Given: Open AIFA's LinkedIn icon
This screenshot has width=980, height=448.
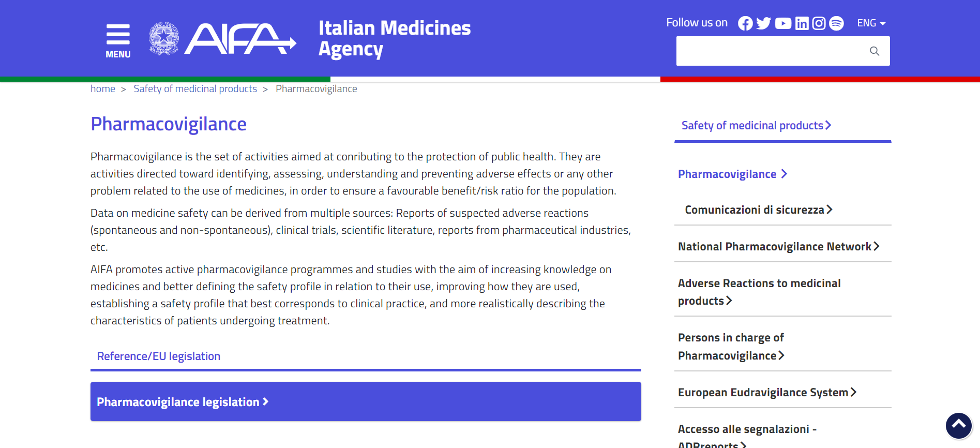Looking at the screenshot, I should (802, 23).
